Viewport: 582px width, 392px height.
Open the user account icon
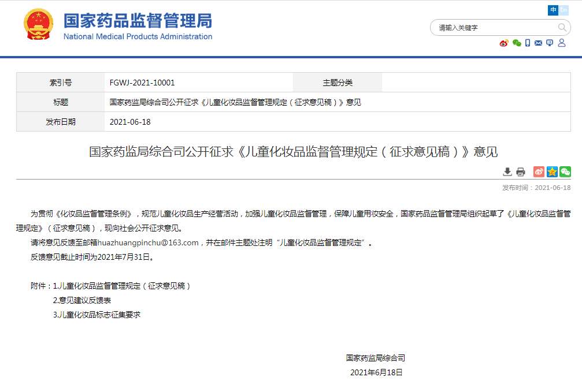coord(562,43)
